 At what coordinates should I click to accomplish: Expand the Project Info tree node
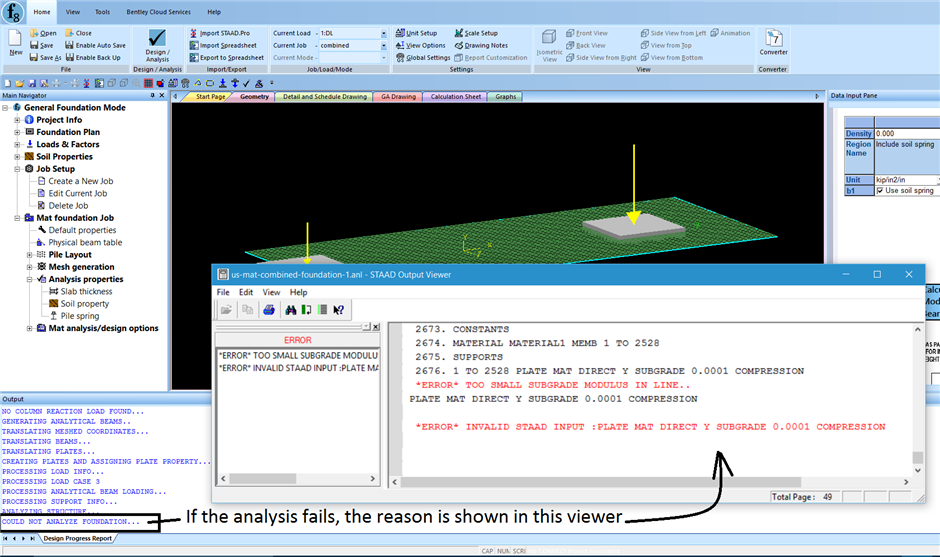[17, 120]
